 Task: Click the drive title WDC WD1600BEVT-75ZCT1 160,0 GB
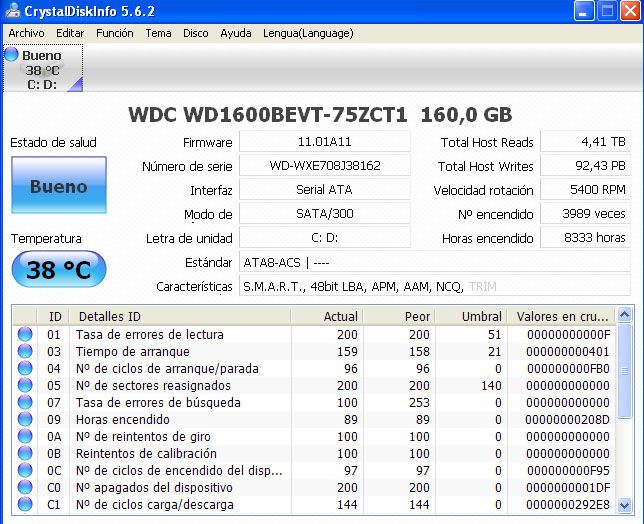click(x=320, y=115)
